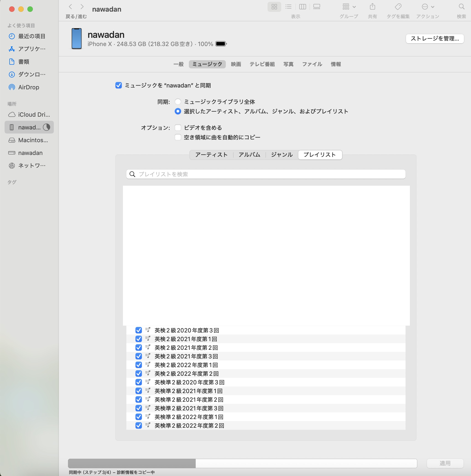This screenshot has height=476, width=471.
Task: Switch to the General (一般) tab
Action: click(x=179, y=64)
